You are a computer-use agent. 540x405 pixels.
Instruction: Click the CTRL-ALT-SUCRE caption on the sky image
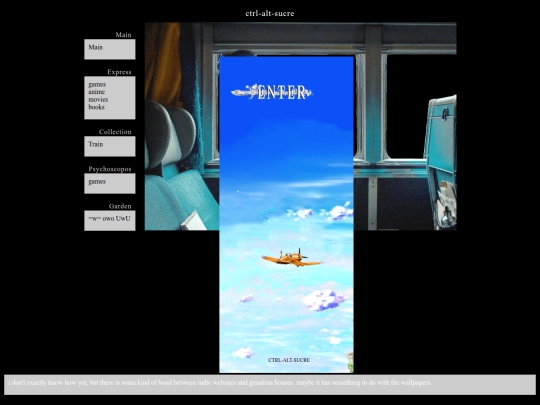point(289,360)
